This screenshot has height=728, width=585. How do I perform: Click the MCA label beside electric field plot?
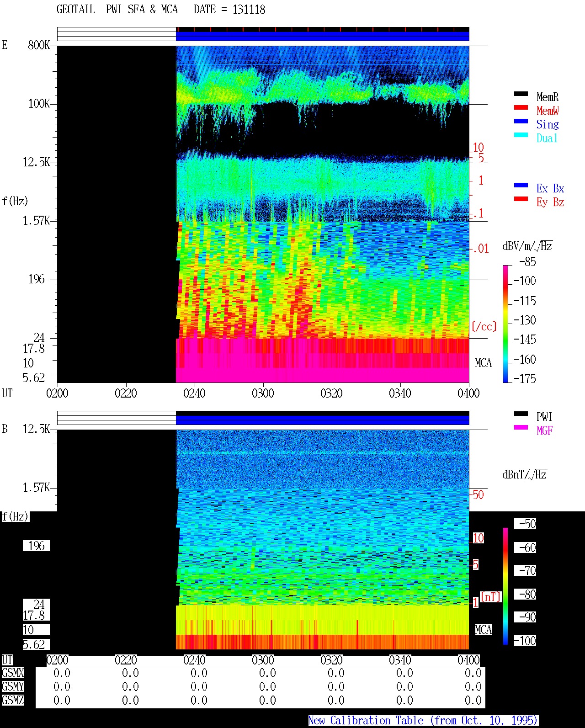click(483, 363)
